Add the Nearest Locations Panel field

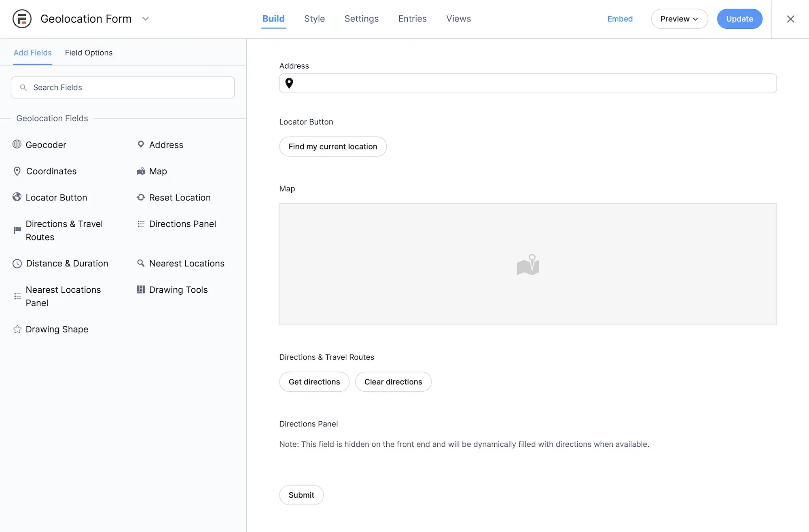pyautogui.click(x=63, y=296)
